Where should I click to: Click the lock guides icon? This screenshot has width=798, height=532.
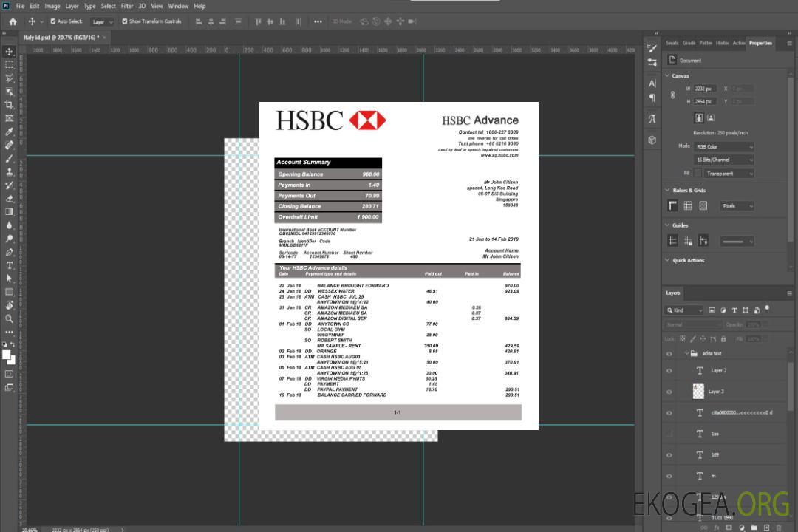(688, 241)
